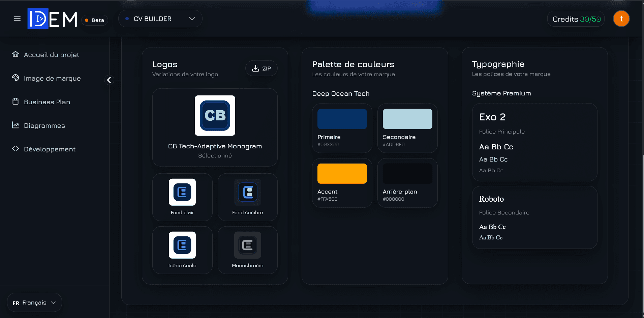Viewport: 644px width, 318px height.
Task: Click the Système Premium label
Action: coord(501,93)
